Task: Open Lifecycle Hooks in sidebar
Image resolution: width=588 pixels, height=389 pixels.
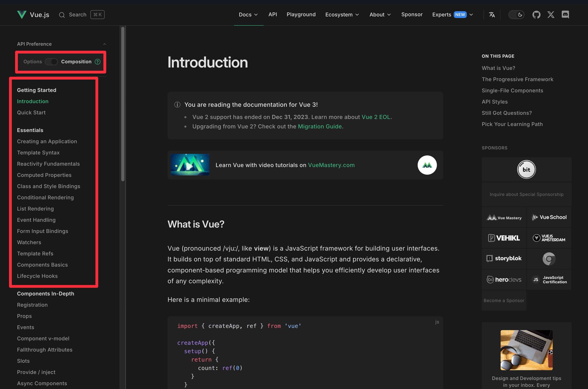Action: 37,276
